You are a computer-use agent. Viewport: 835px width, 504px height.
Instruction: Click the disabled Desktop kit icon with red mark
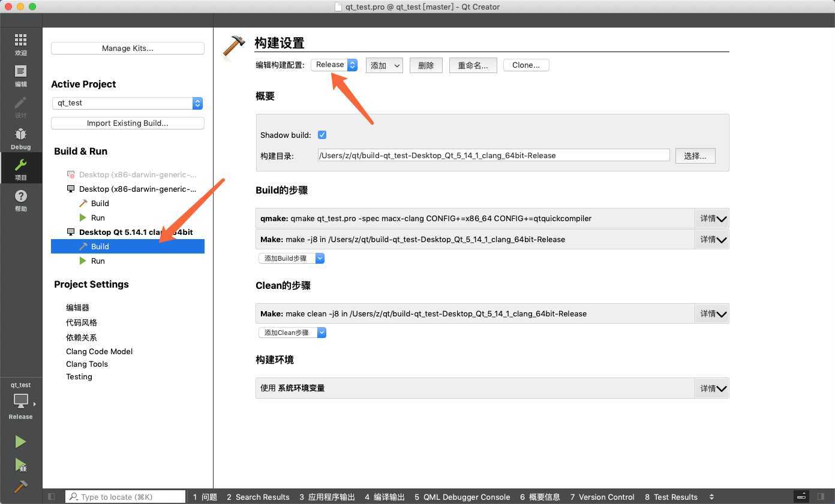71,174
